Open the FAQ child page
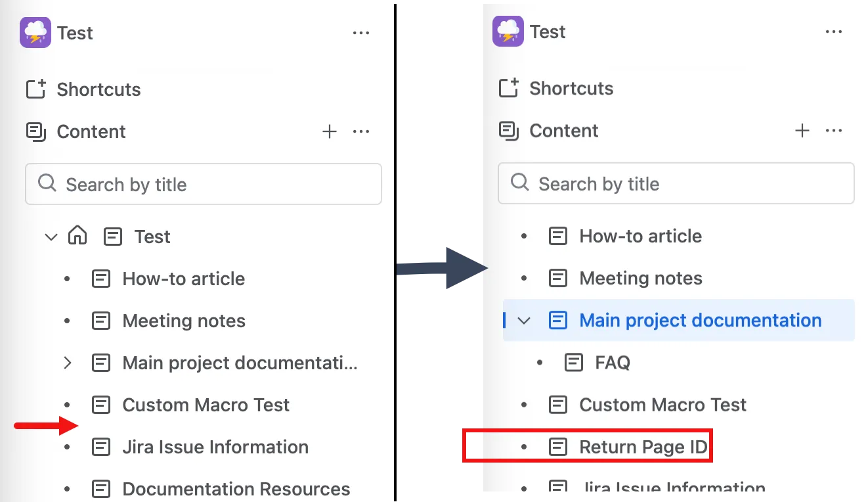 point(613,362)
